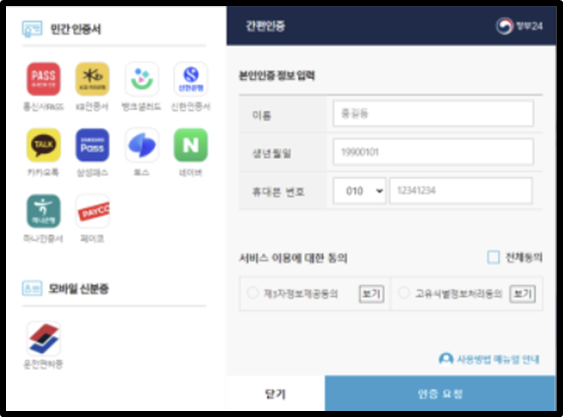Pick the Naver N icon
This screenshot has height=417, width=563.
pyautogui.click(x=191, y=145)
